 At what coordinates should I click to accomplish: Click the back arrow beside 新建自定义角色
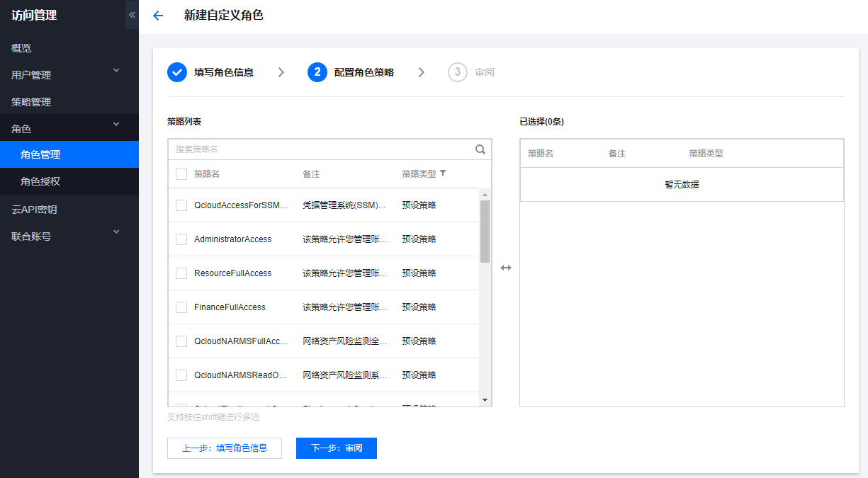coord(158,16)
